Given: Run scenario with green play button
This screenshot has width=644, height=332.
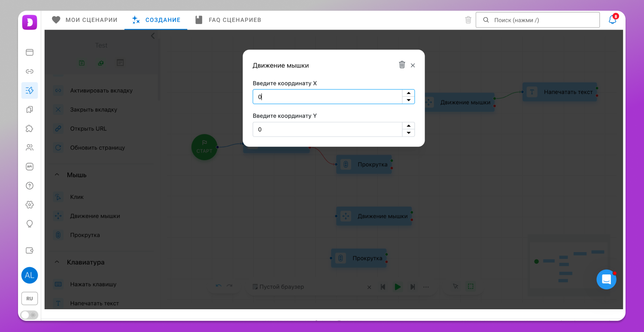Looking at the screenshot, I should tap(398, 287).
